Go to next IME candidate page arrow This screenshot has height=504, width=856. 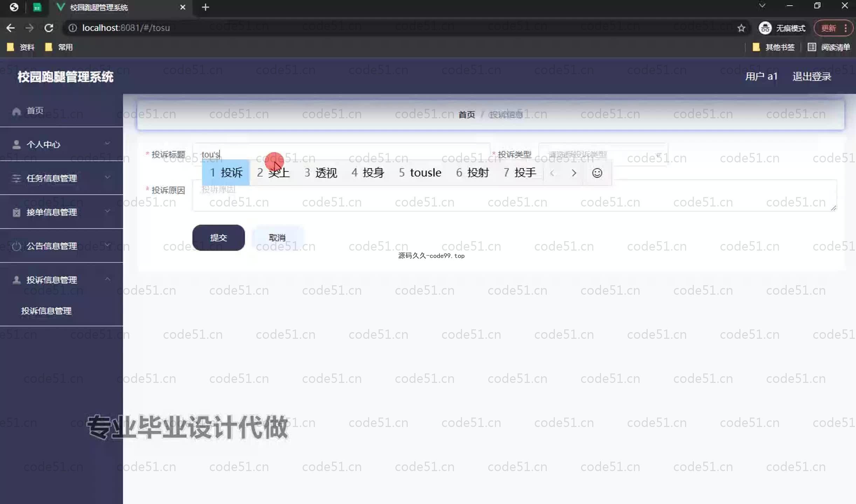pyautogui.click(x=574, y=173)
